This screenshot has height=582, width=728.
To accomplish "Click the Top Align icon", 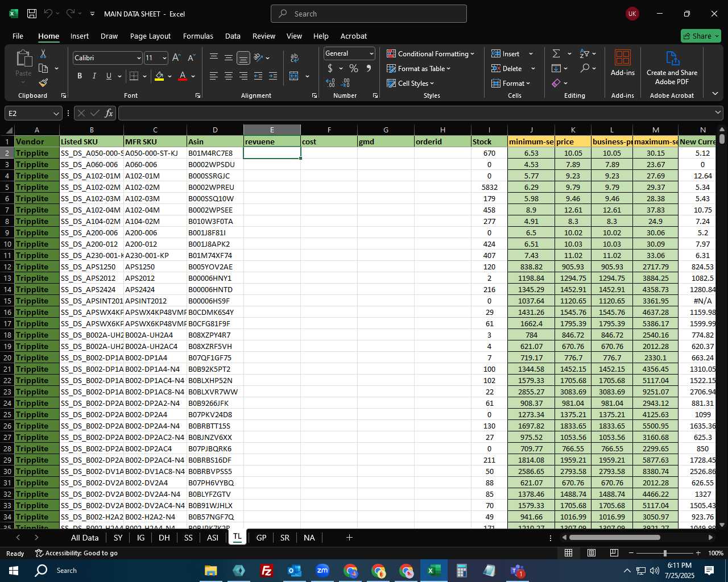I will click(x=214, y=57).
